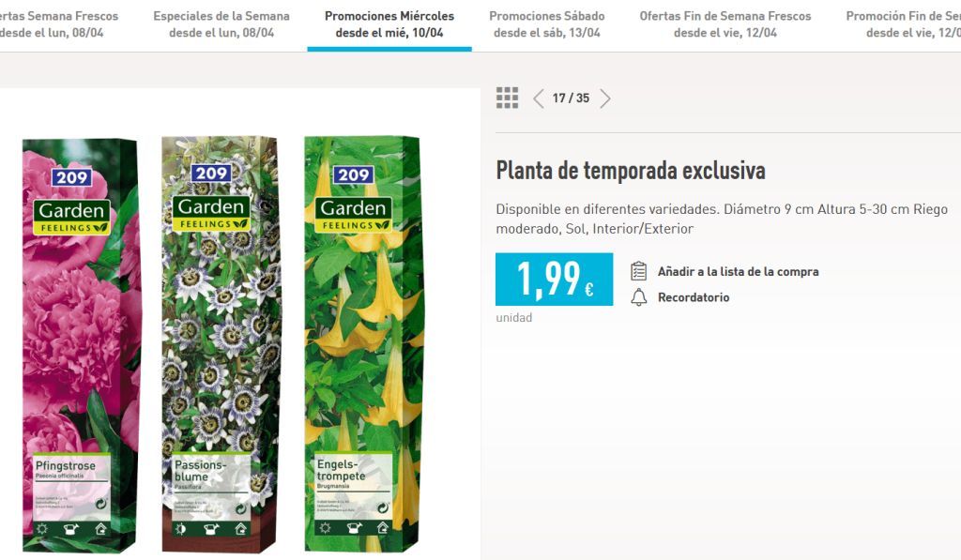Click the shopping list clipboard icon
The height and width of the screenshot is (560, 961).
[x=638, y=271]
